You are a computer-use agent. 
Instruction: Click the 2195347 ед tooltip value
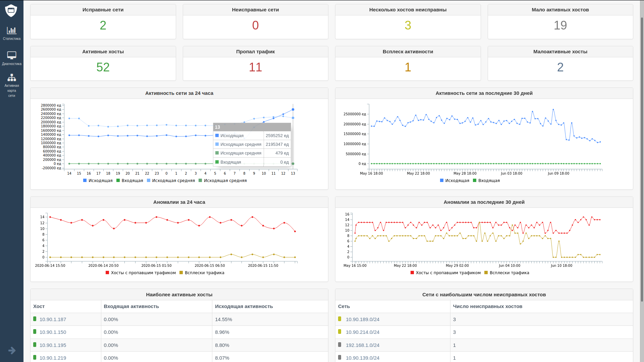(x=277, y=144)
